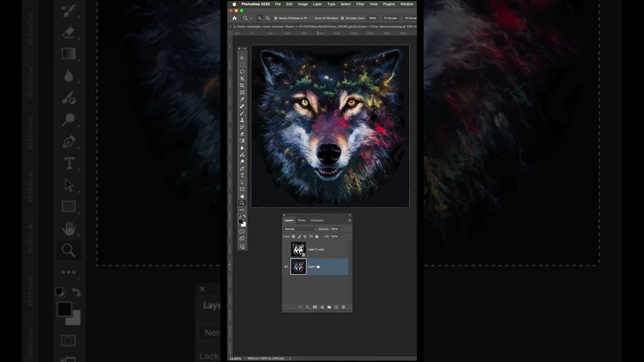This screenshot has width=644, height=362.
Task: Create a new layer
Action: [336, 307]
